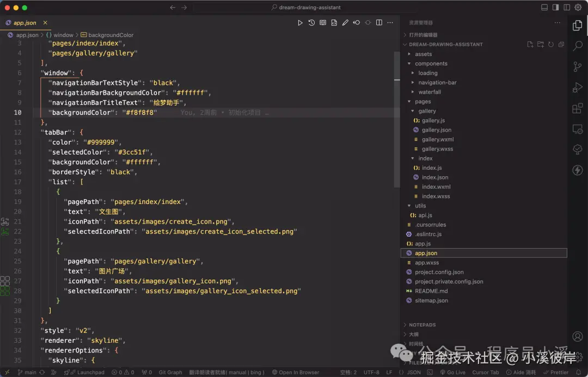Run the file with the play icon
Image resolution: width=588 pixels, height=377 pixels.
point(300,23)
